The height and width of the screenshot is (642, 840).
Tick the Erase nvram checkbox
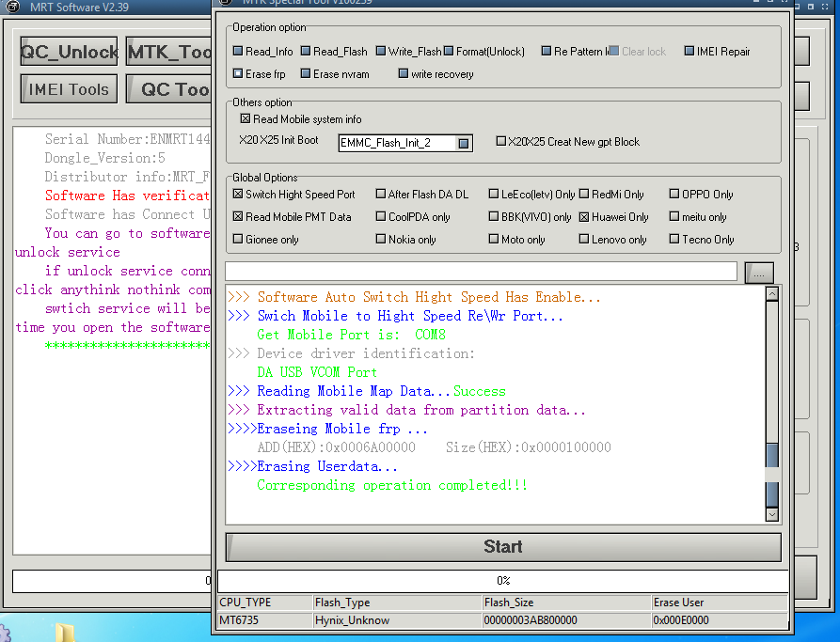click(306, 74)
